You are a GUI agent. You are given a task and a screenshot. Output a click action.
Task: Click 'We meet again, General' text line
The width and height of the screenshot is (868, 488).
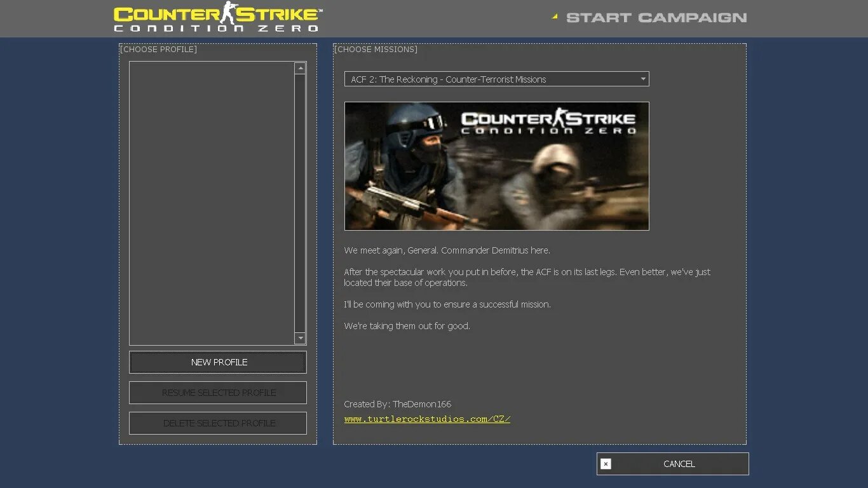click(447, 250)
